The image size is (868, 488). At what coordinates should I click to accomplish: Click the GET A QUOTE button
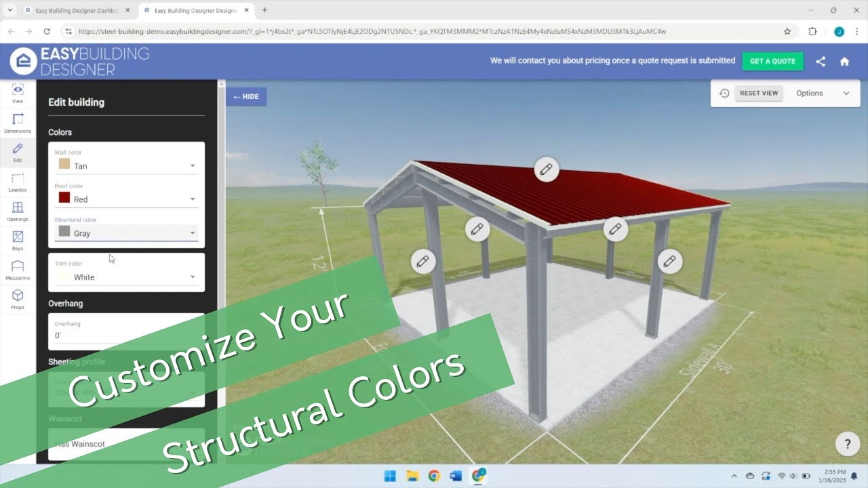[x=772, y=61]
